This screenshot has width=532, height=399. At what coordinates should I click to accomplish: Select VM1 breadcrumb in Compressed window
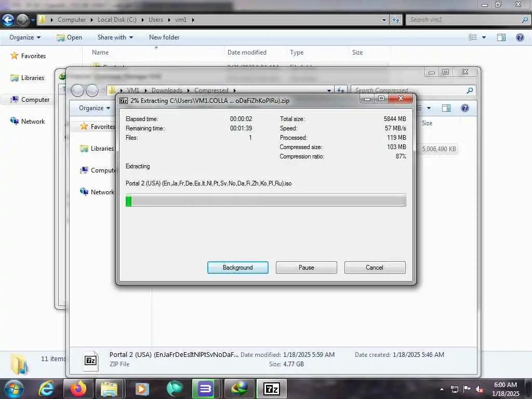coord(134,90)
